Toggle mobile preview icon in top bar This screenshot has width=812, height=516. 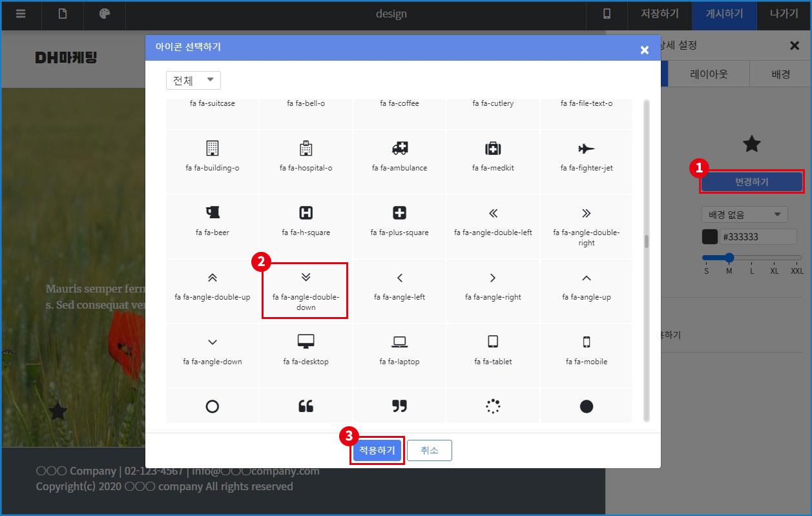(x=607, y=14)
